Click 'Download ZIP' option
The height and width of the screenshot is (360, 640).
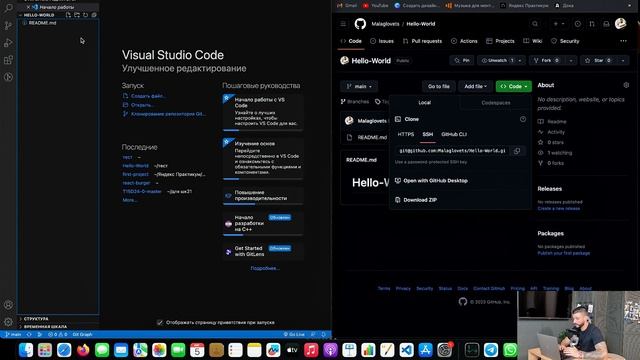click(x=416, y=200)
